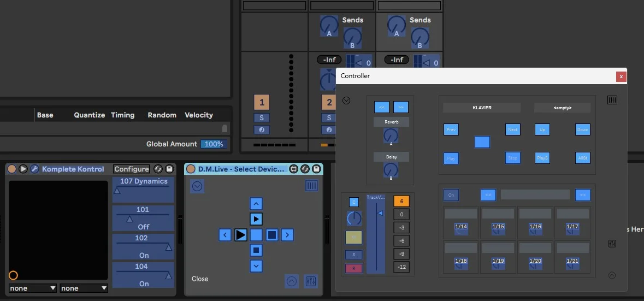Click circled up-chevron in D.M.Live device
This screenshot has height=301, width=644.
pos(292,281)
